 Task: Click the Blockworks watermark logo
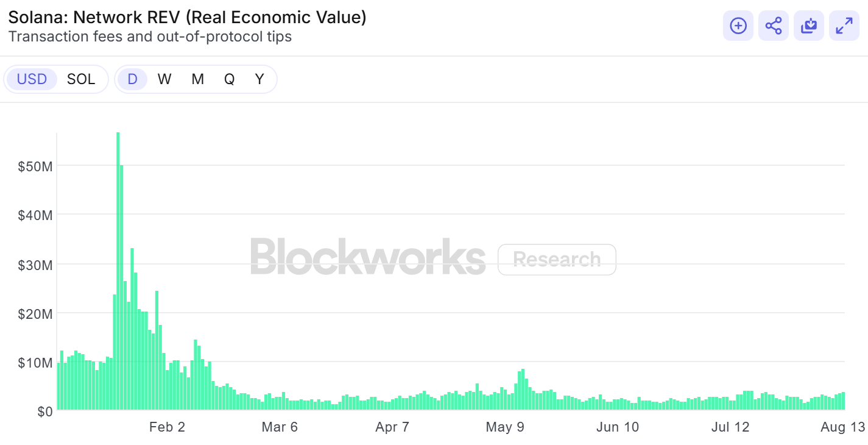[x=368, y=257]
